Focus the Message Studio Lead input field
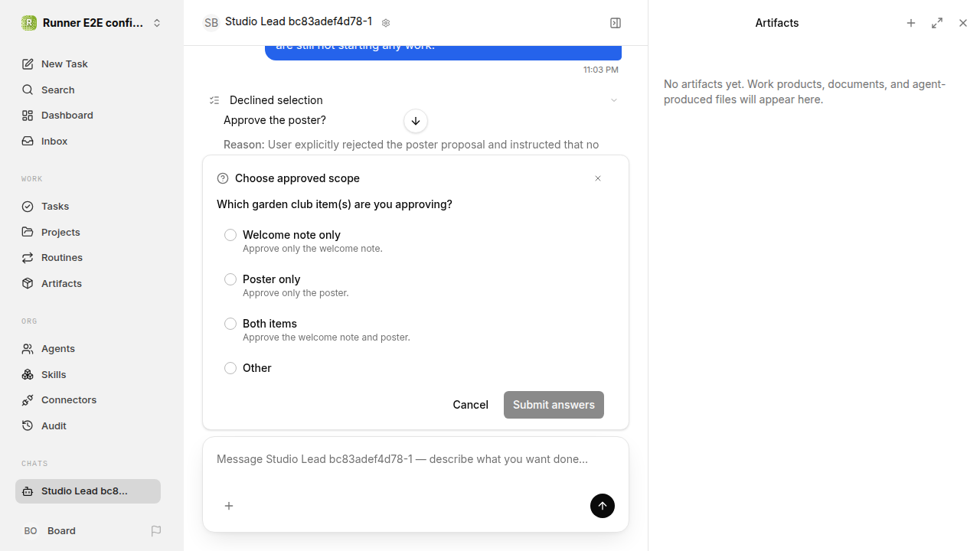Image resolution: width=980 pixels, height=551 pixels. 416,459
